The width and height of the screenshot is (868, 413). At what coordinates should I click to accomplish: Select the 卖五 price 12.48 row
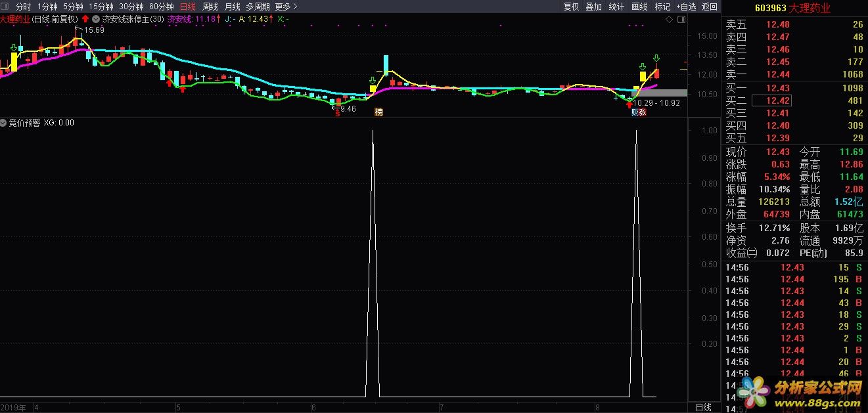[x=794, y=25]
